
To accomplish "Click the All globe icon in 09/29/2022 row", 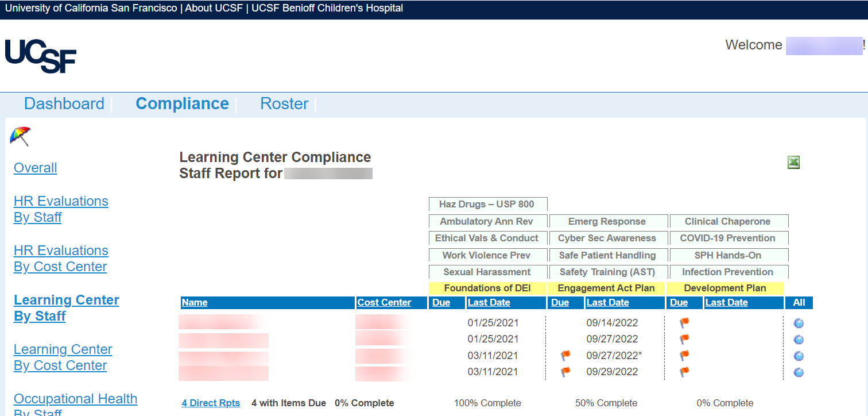I will (x=799, y=372).
